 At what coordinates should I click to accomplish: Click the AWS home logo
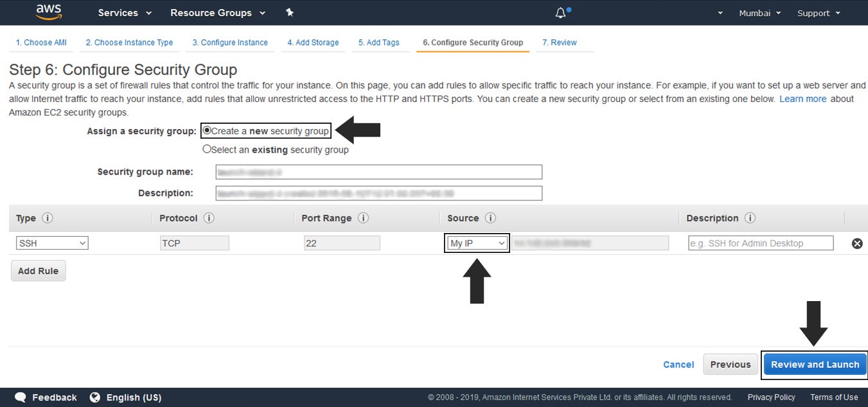(48, 12)
